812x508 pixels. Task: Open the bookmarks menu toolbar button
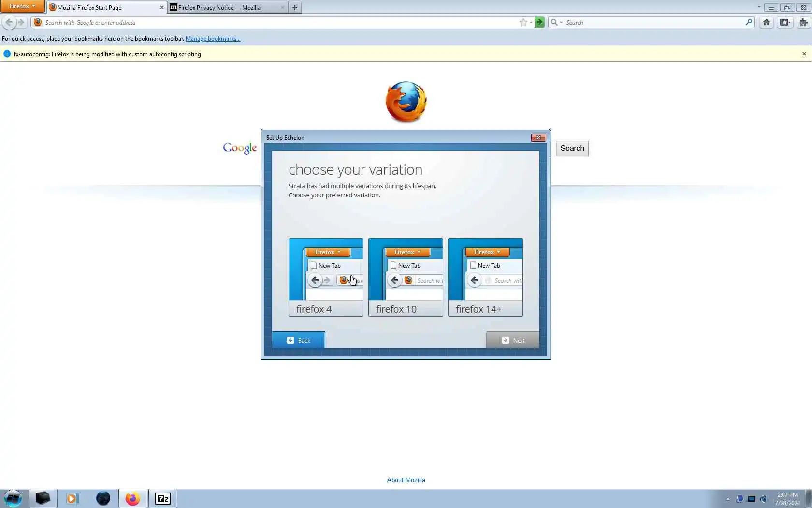click(785, 22)
